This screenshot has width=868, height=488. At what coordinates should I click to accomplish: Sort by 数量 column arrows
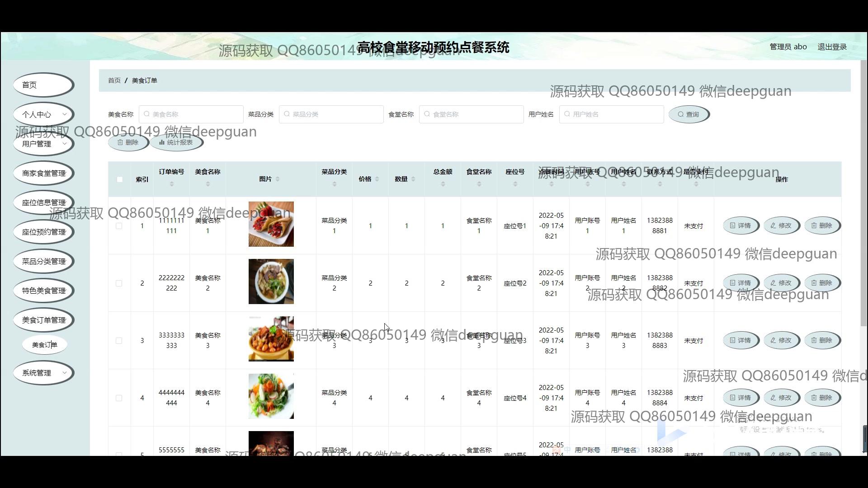413,179
